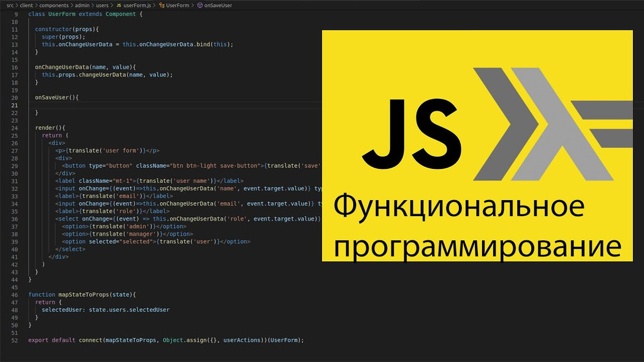The width and height of the screenshot is (644, 362).
Task: Open the onSaveUser breadcrumb symbol
Action: click(219, 5)
